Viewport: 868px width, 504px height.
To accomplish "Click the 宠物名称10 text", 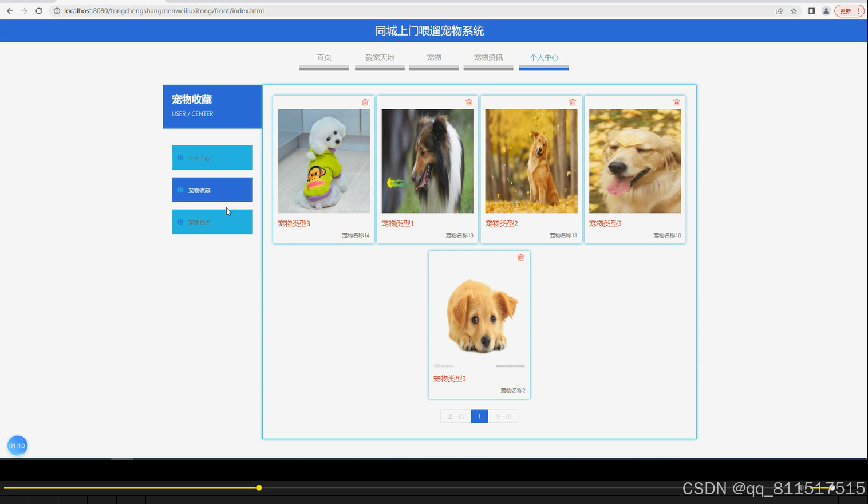I will [x=667, y=235].
